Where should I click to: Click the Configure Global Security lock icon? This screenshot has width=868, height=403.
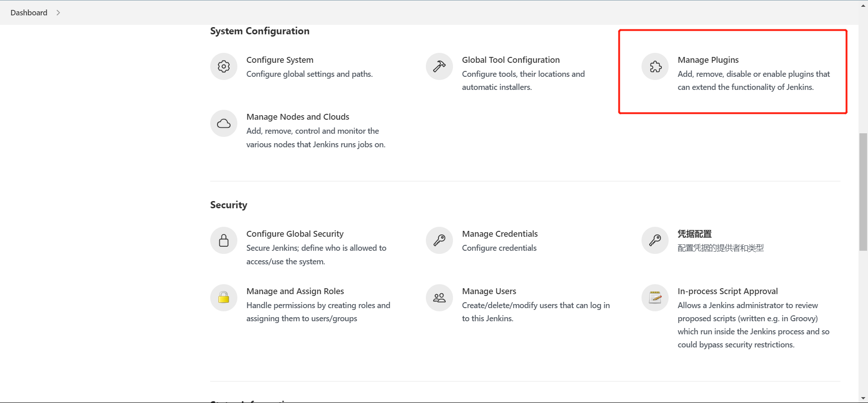224,240
